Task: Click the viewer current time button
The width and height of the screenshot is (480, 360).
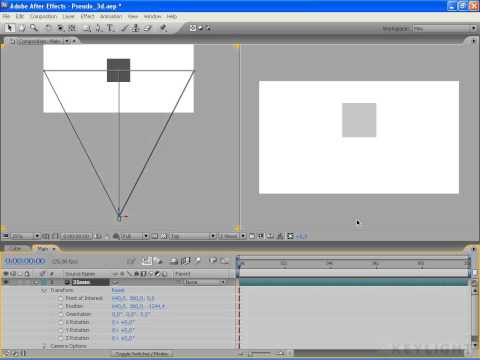Action: coord(76,236)
